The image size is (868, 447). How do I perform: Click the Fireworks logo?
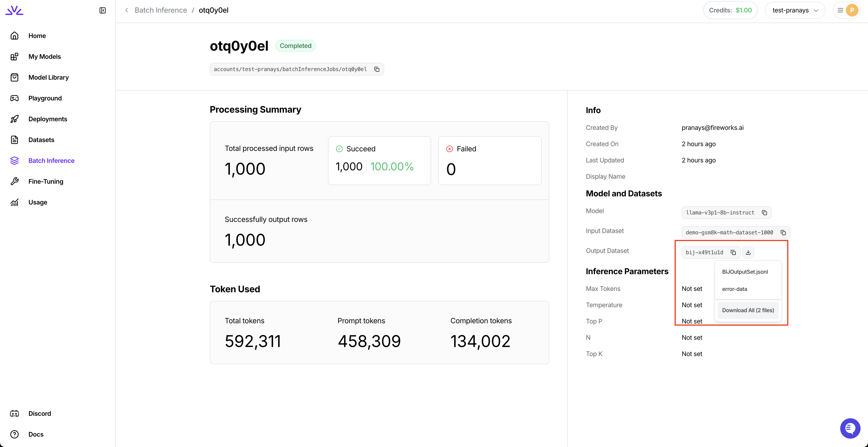pyautogui.click(x=14, y=10)
